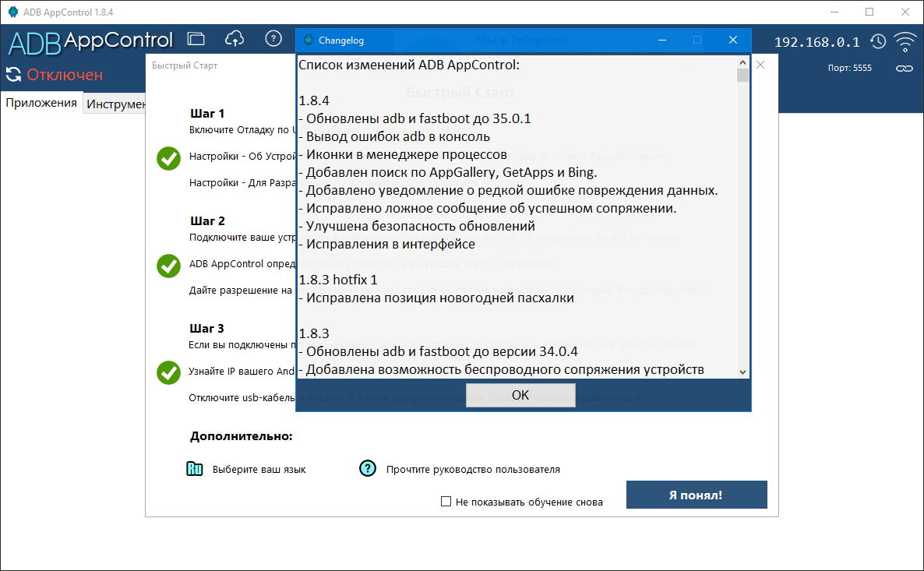This screenshot has width=924, height=571.
Task: Open connection history clock icon
Action: pos(878,41)
